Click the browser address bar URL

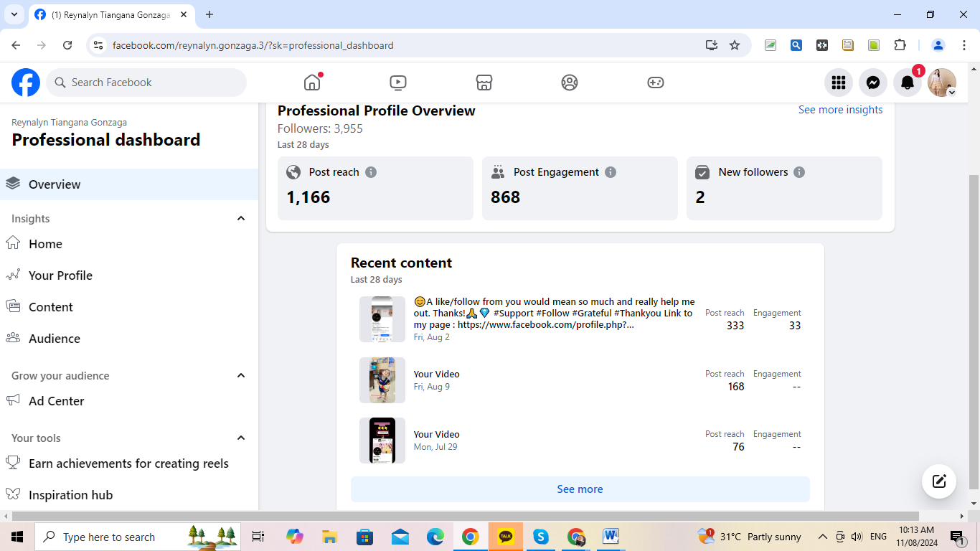pos(253,45)
